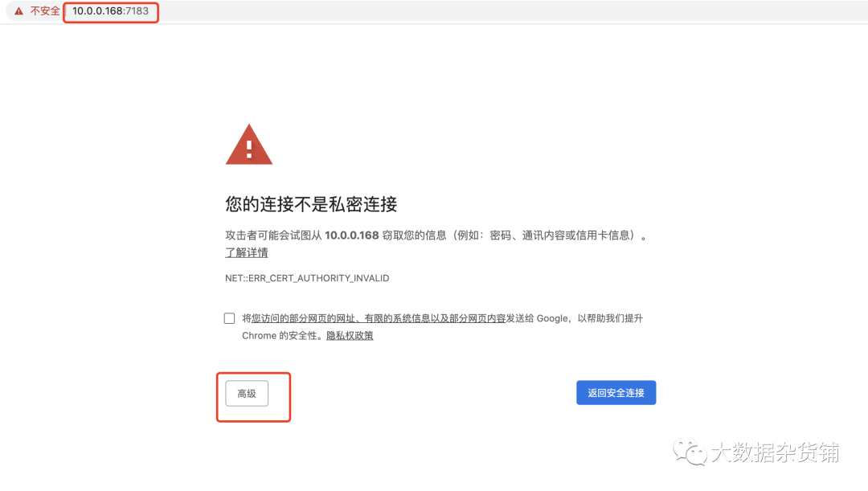Click the empty area of the address bar

[x=498, y=11]
